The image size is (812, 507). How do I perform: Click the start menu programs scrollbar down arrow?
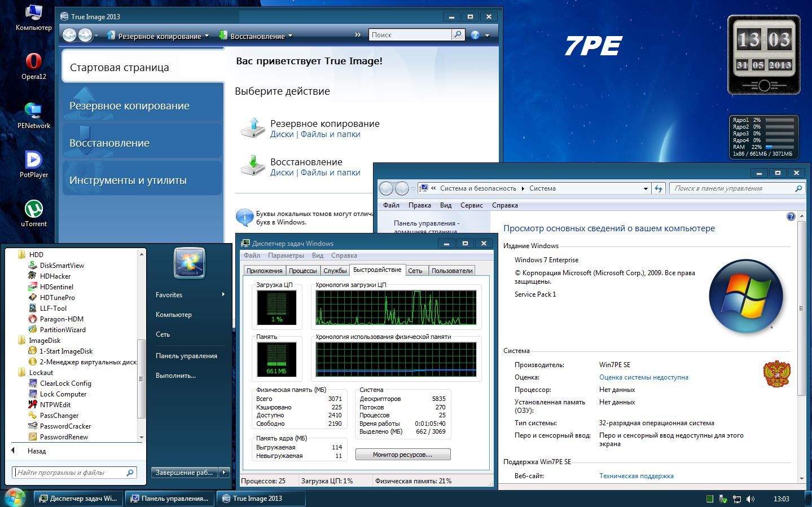pyautogui.click(x=141, y=437)
